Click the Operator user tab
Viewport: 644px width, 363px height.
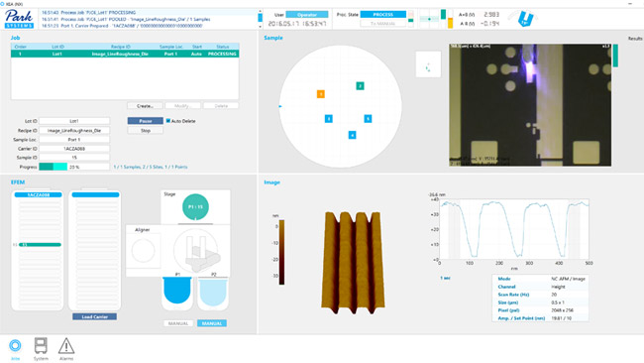pos(307,15)
